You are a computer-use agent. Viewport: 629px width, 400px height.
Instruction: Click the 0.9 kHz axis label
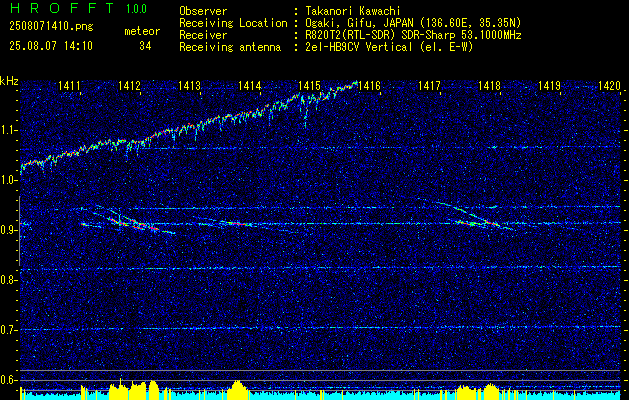9,230
